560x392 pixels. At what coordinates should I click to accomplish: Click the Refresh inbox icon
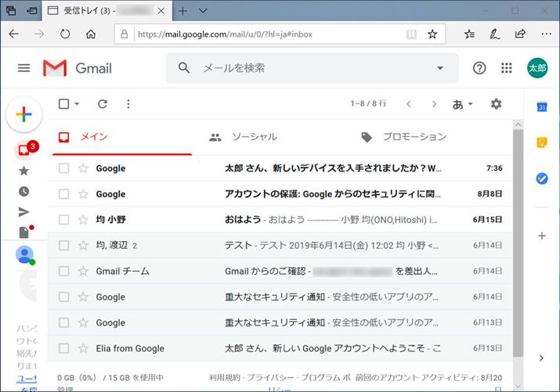(x=103, y=104)
